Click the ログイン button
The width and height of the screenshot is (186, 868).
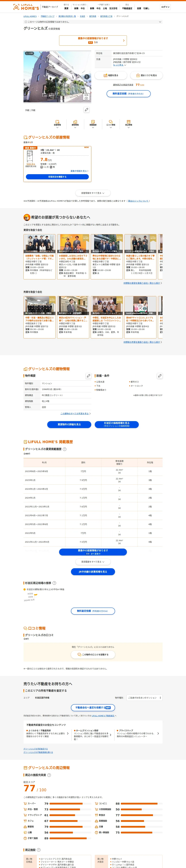[x=165, y=7]
